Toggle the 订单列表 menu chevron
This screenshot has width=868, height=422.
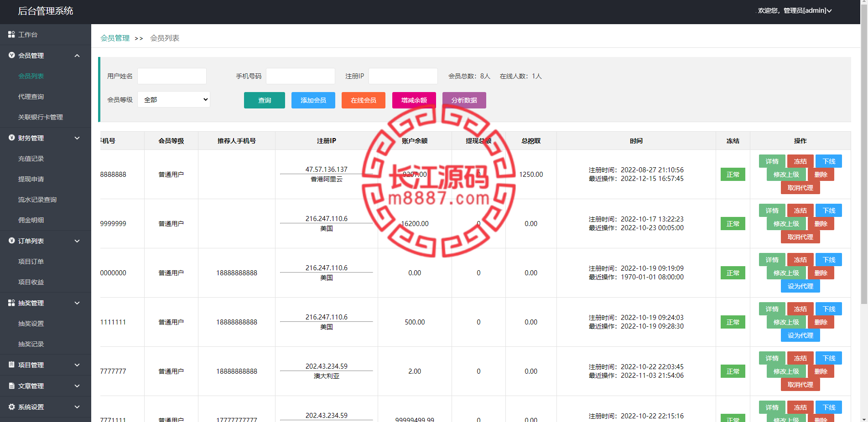[77, 241]
